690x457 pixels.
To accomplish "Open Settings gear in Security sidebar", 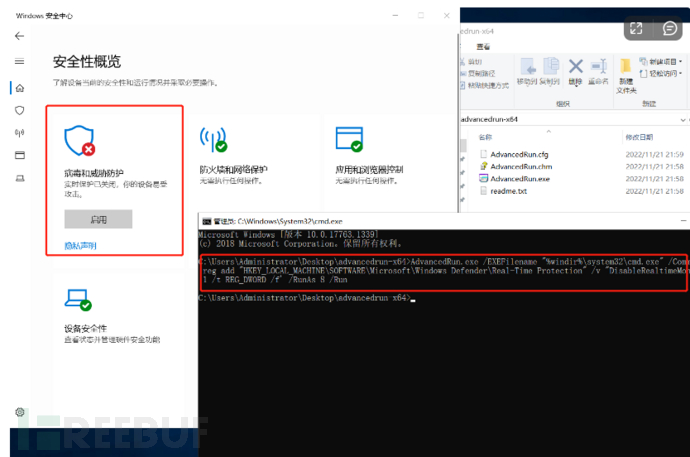I will coord(20,412).
